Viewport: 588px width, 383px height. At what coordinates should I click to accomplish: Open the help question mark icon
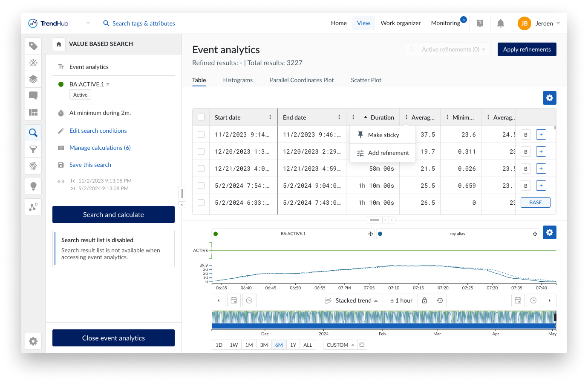(x=480, y=23)
